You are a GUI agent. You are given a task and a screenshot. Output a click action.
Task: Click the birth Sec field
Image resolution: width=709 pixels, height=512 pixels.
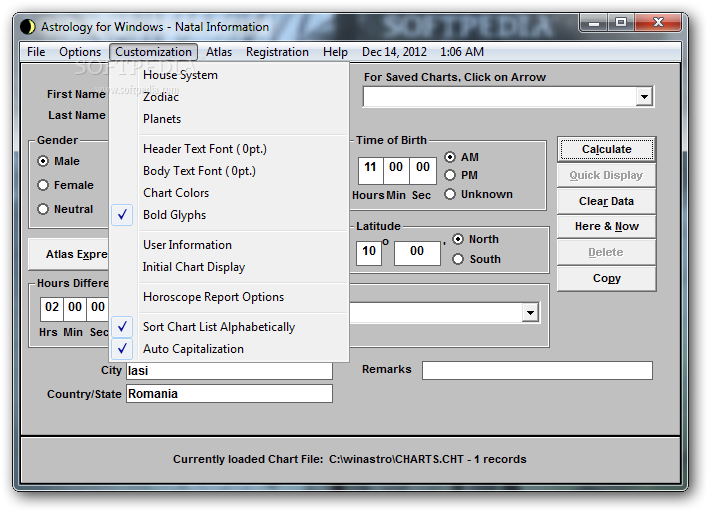coord(423,171)
